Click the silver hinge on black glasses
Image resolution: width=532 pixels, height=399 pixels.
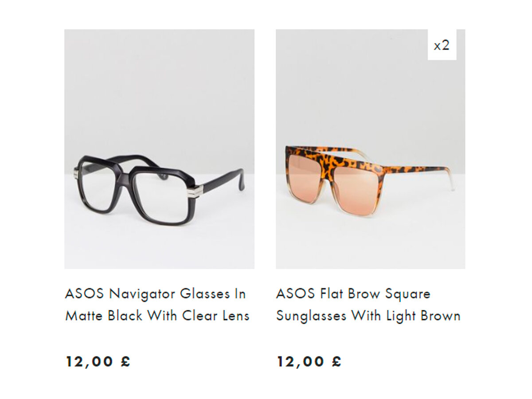coord(194,191)
